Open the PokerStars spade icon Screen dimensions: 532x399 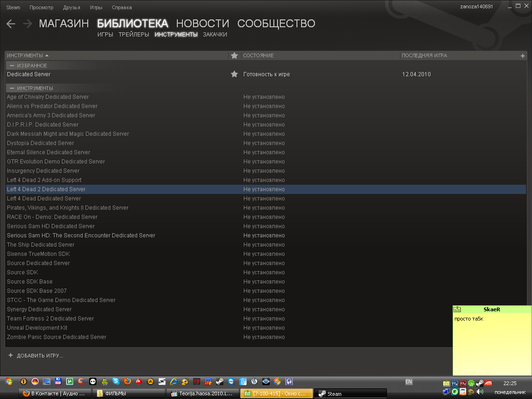coord(139,381)
